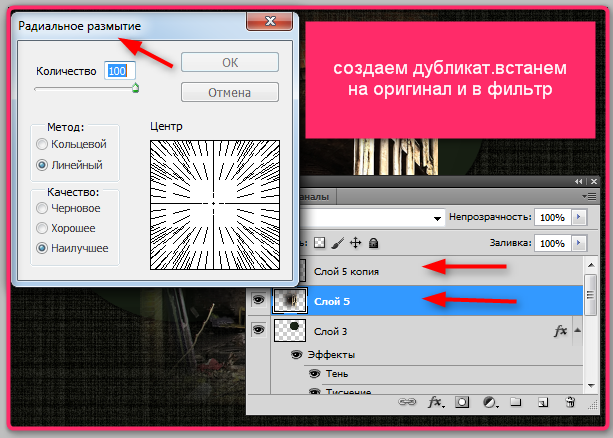Click the Количество slider handle
Screen dimensions: 613x438
[135, 88]
